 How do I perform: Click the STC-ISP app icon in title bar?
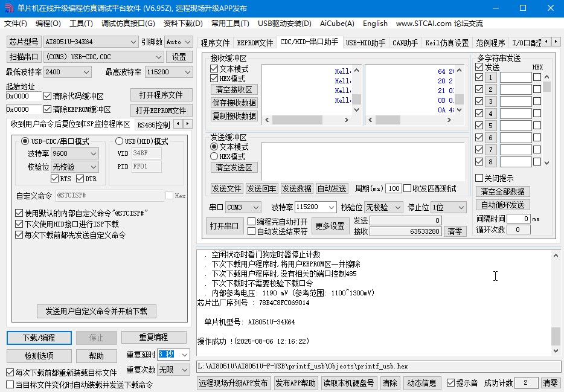pos(8,8)
